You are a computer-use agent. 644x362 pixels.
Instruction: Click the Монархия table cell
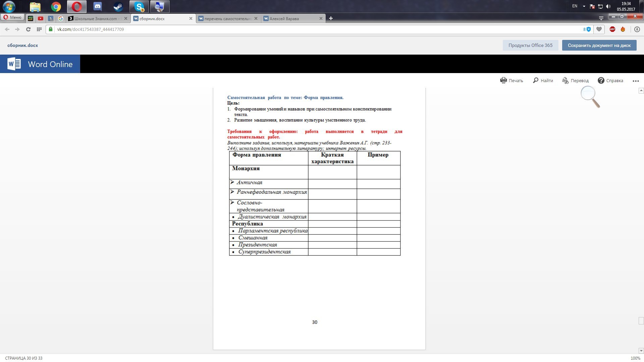[x=269, y=172]
